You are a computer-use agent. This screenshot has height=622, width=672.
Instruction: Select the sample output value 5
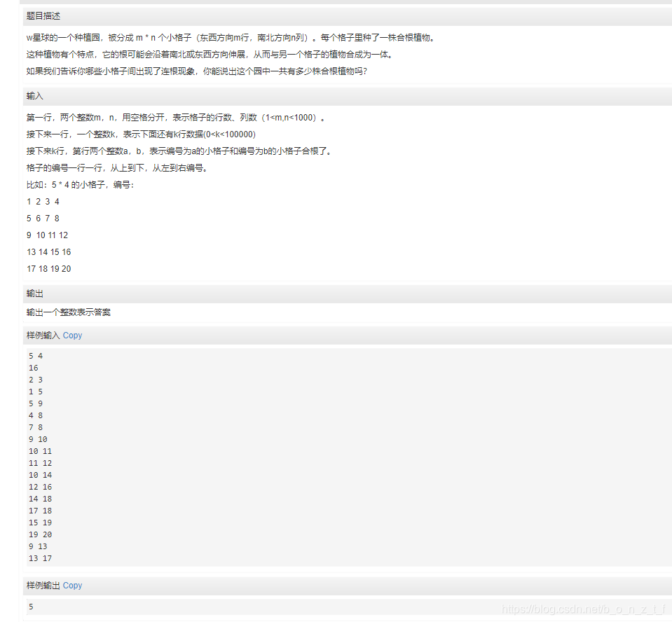click(x=31, y=606)
